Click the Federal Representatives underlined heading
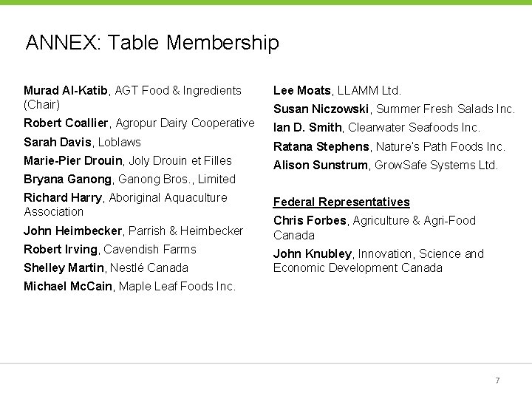 pos(341,202)
